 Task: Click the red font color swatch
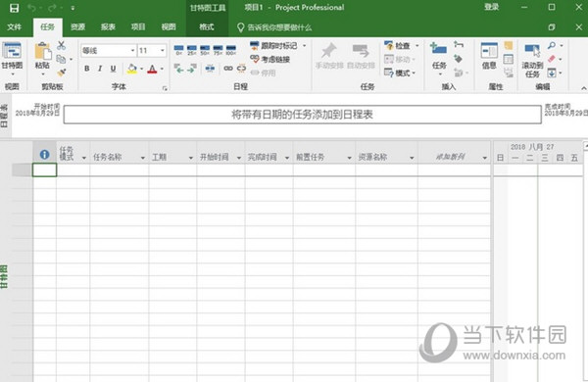coord(152,69)
